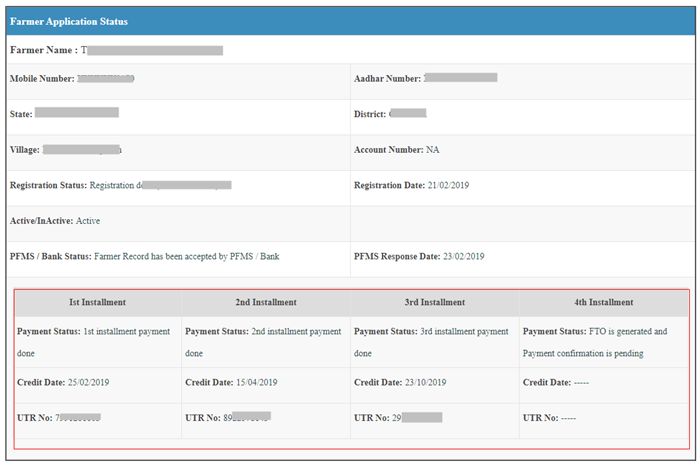
Task: Click the 2nd Installment column header
Action: [265, 302]
